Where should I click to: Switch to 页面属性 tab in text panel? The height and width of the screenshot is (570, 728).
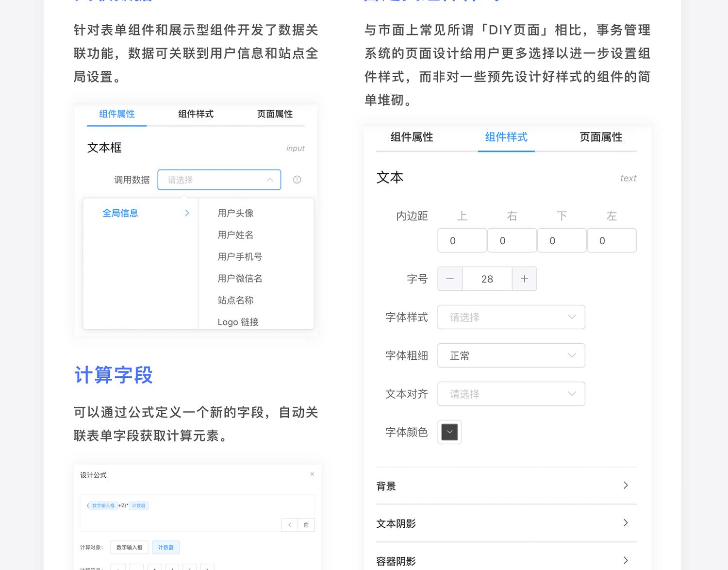tap(600, 137)
